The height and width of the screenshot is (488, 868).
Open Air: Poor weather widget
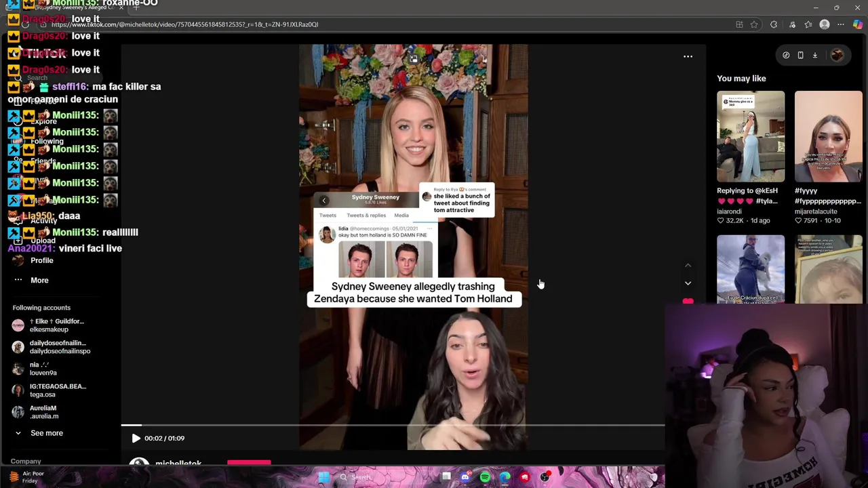click(x=27, y=477)
